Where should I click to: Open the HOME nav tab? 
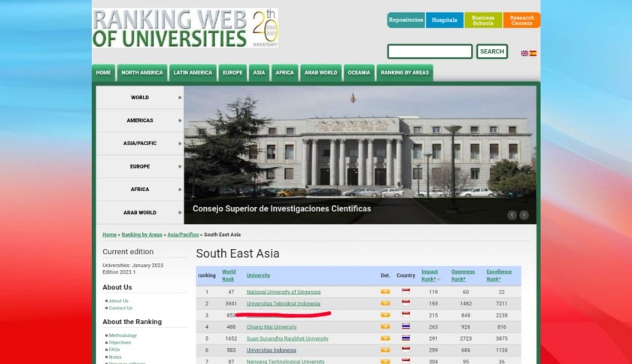[104, 73]
